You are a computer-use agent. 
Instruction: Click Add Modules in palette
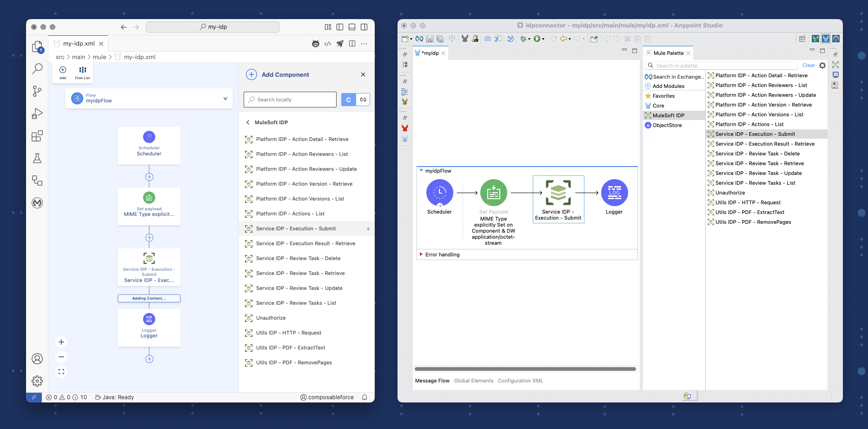[668, 86]
